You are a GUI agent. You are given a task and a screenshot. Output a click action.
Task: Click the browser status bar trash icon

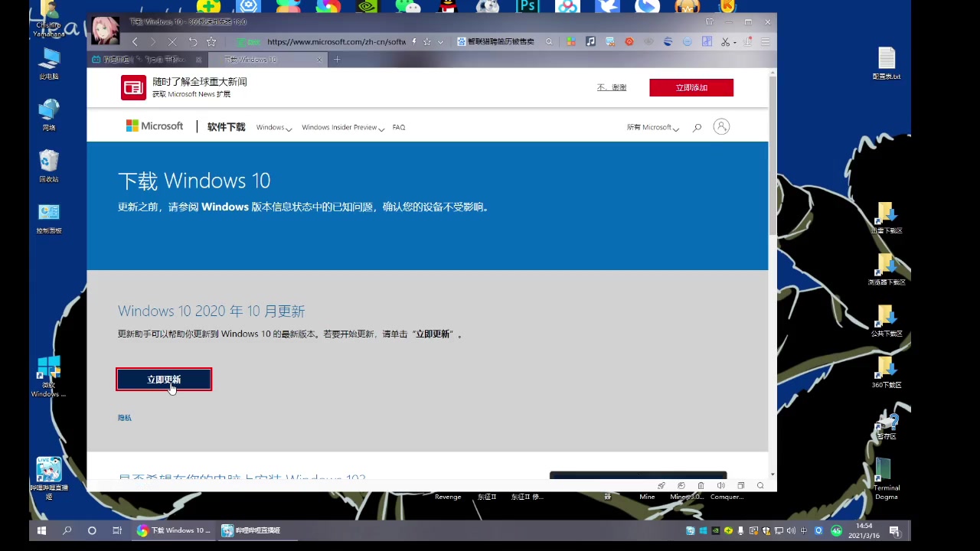[701, 485]
